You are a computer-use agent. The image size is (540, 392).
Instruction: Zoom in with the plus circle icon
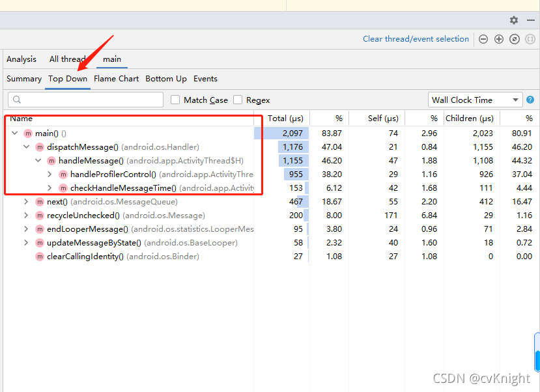click(x=499, y=39)
